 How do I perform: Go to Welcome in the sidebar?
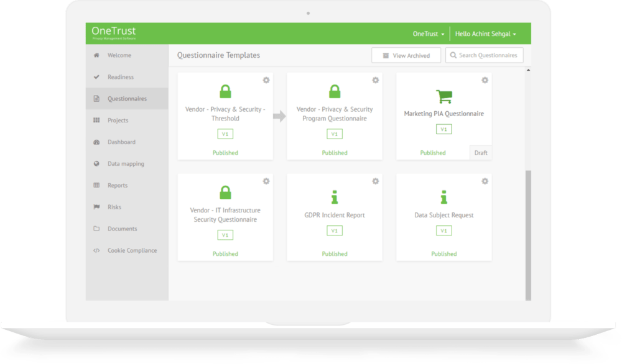127,55
